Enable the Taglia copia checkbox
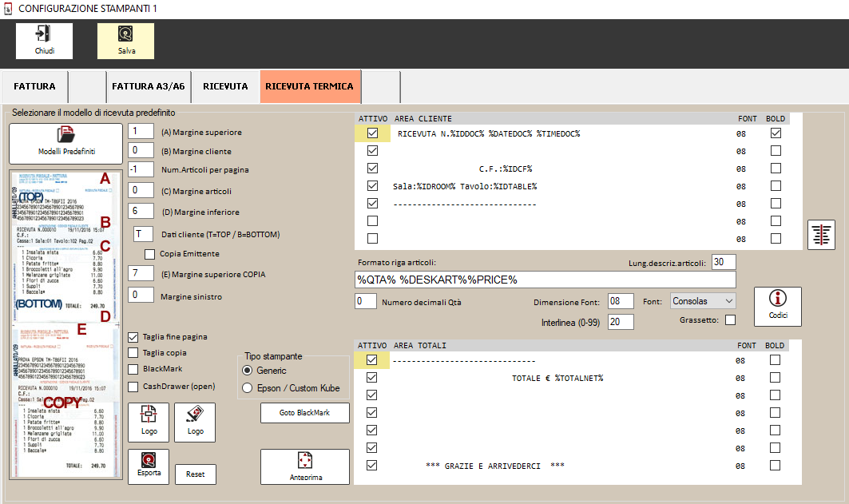The height and width of the screenshot is (504, 849). [133, 352]
